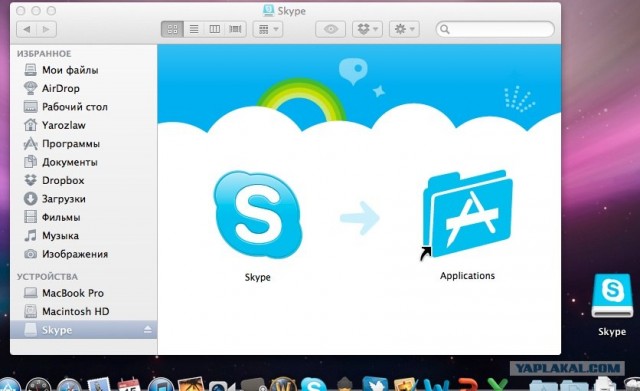Image resolution: width=640 pixels, height=391 pixels.
Task: Click the Finder search field
Action: 495,29
